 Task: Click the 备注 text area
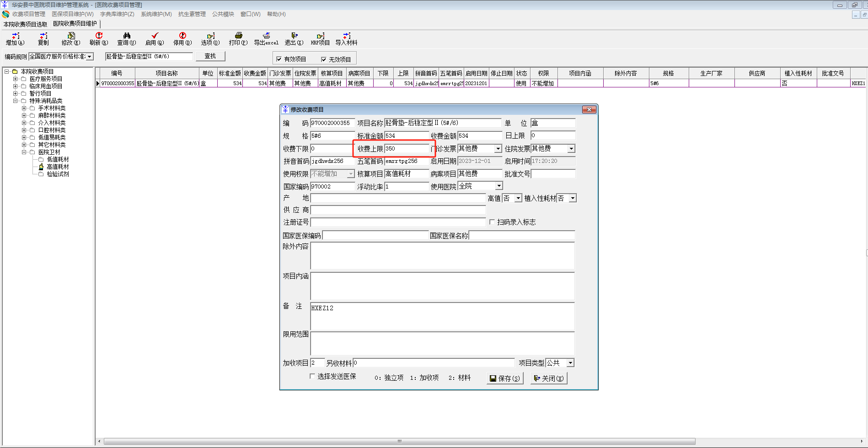click(442, 317)
